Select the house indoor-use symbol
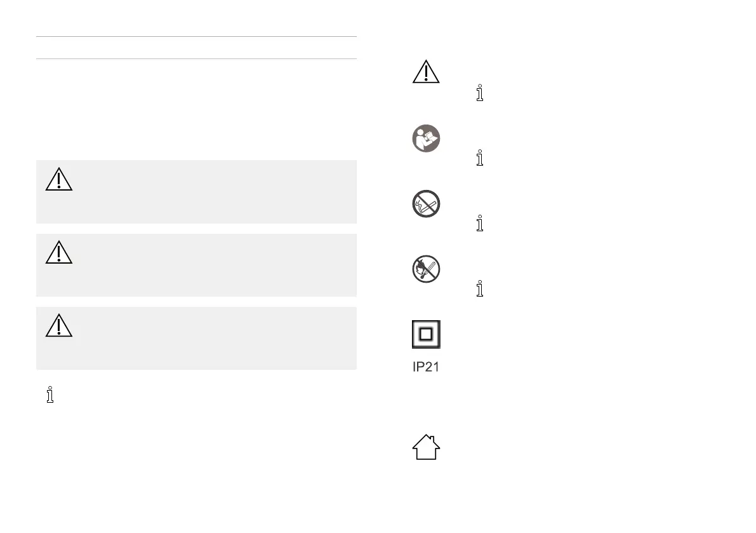Image resolution: width=756 pixels, height=533 pixels. point(426,447)
